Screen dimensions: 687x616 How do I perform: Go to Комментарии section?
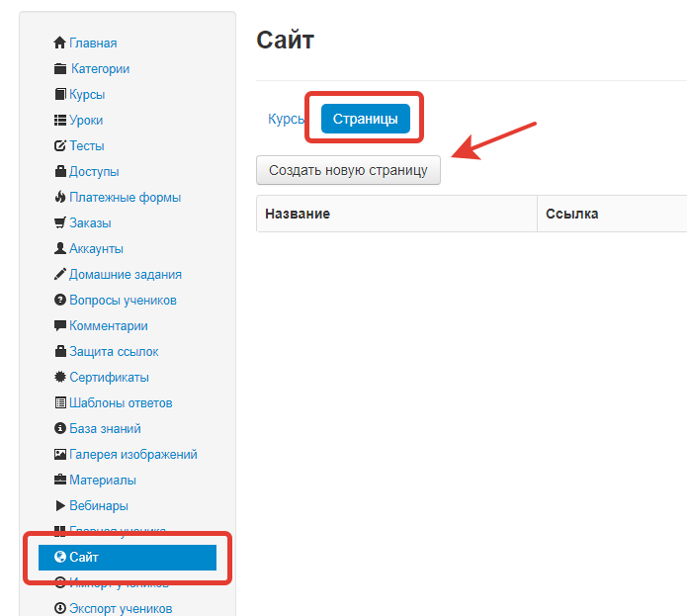pyautogui.click(x=108, y=326)
